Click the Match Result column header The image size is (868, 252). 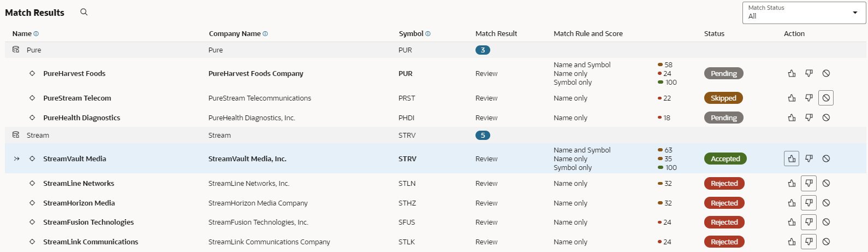click(496, 34)
